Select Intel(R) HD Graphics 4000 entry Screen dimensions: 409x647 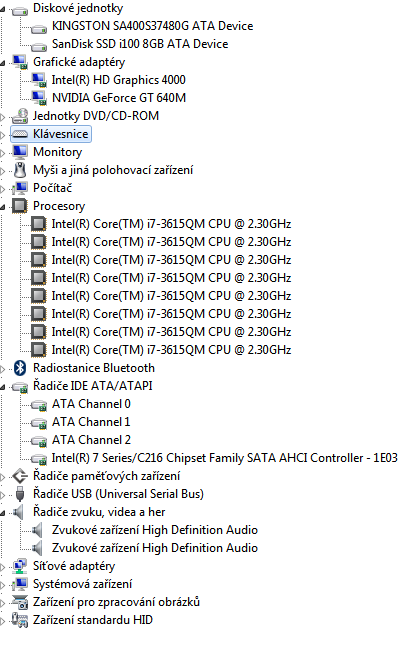coord(118,80)
